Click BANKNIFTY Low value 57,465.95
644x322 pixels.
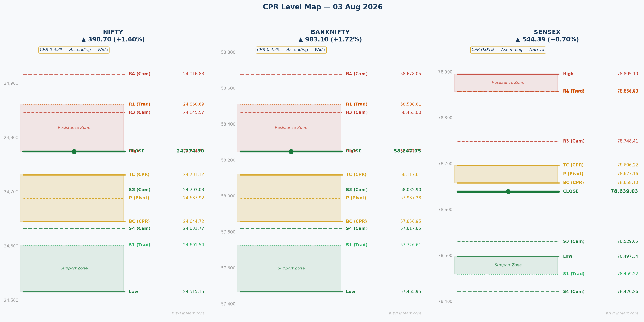coord(411,292)
